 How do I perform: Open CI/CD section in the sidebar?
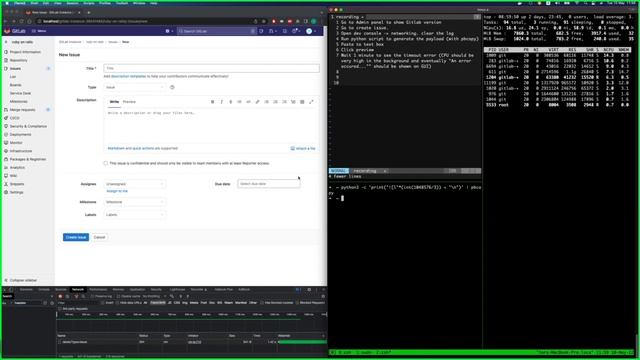click(x=15, y=118)
